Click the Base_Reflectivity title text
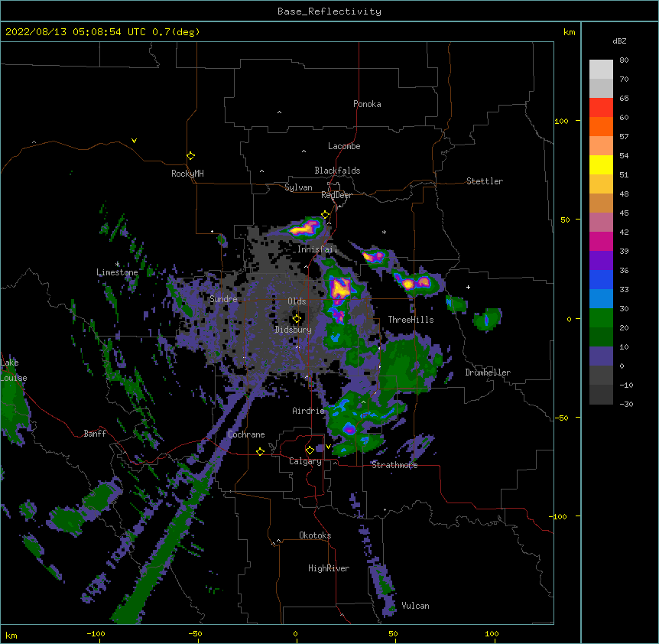This screenshot has width=659, height=644. (329, 11)
